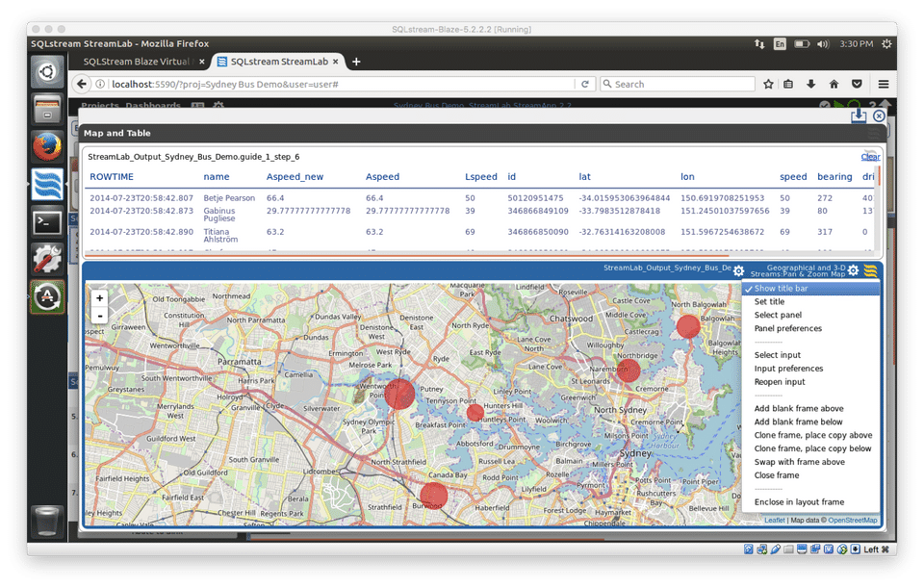This screenshot has height=588, width=924.
Task: Click Reopen input in the menu
Action: point(780,382)
